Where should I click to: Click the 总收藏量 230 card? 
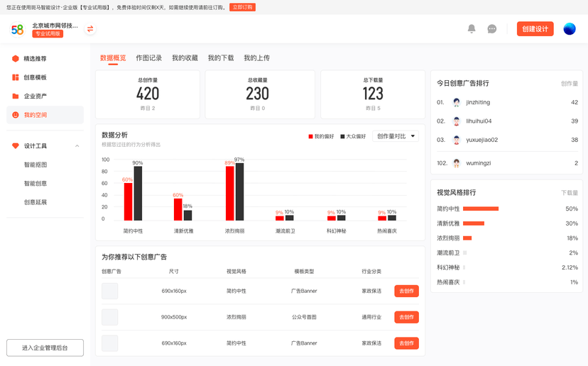pyautogui.click(x=260, y=94)
